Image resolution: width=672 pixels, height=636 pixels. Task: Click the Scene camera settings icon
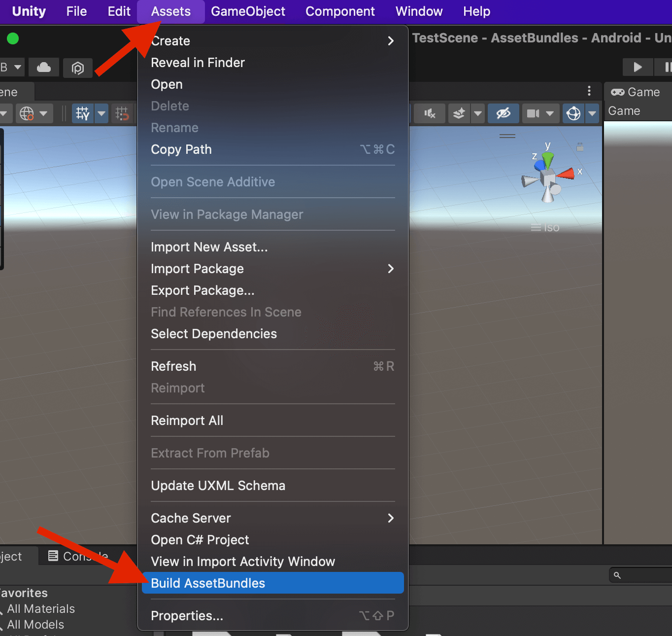(533, 114)
